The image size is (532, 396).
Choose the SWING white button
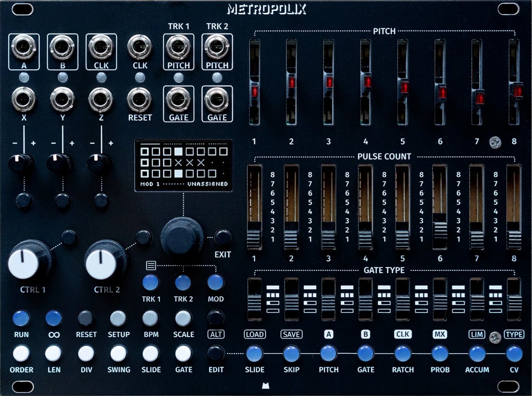pos(118,353)
